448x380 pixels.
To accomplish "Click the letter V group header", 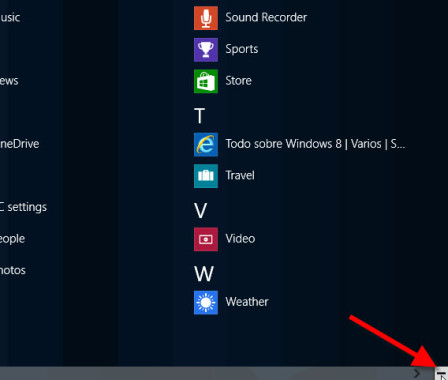I will point(200,211).
